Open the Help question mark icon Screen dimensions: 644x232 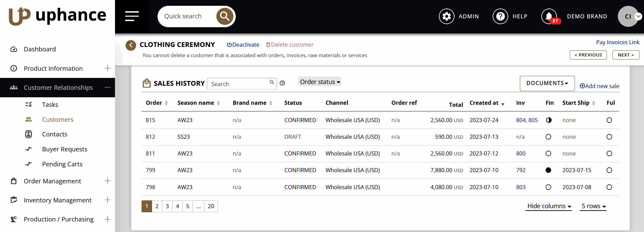click(x=500, y=16)
